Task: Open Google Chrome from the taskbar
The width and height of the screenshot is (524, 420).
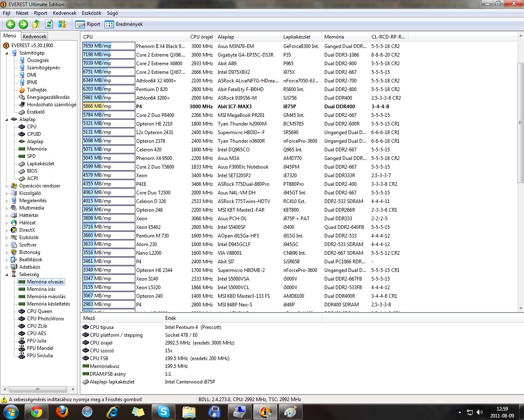Action: [x=36, y=411]
